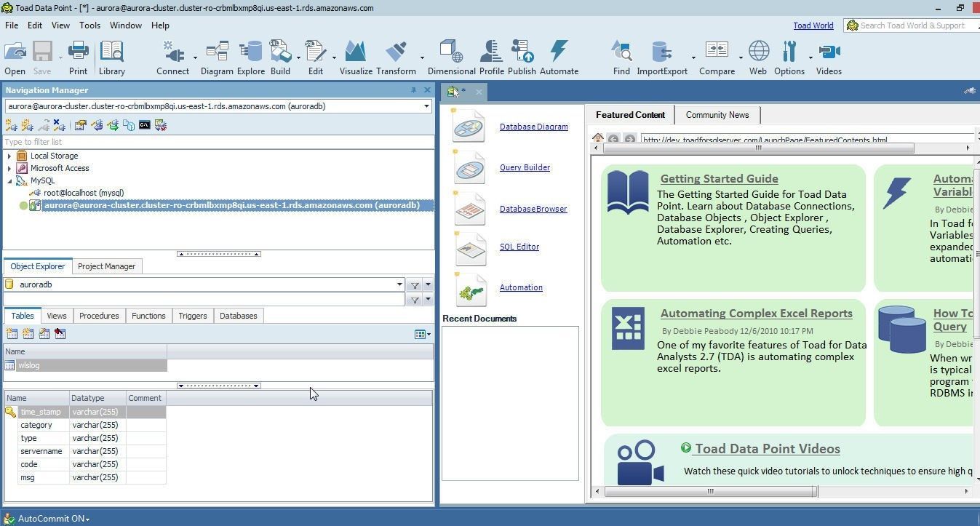Click the Find toolbar icon

click(621, 58)
